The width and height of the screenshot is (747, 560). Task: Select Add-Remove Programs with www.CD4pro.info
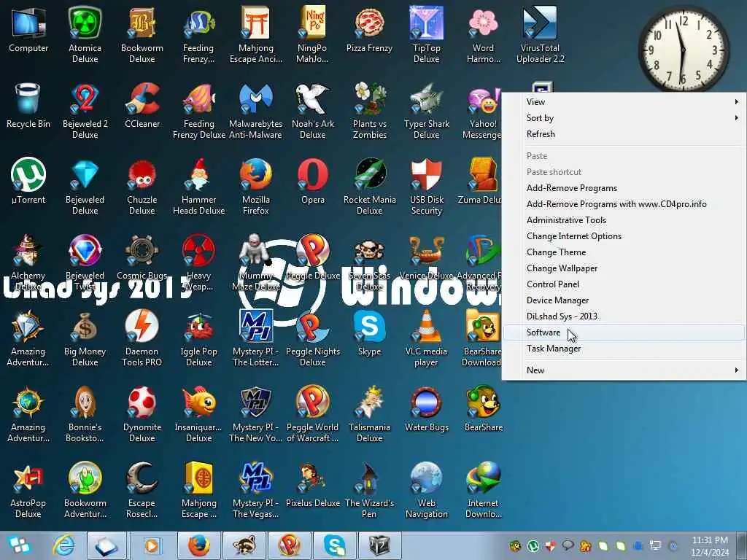pyautogui.click(x=624, y=204)
